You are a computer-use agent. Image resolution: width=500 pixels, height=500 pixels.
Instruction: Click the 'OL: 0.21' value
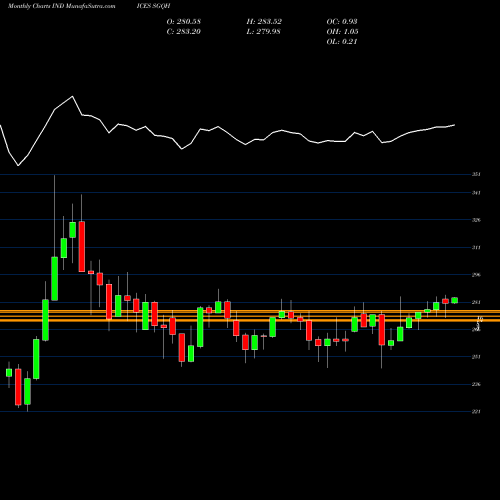pyautogui.click(x=342, y=42)
